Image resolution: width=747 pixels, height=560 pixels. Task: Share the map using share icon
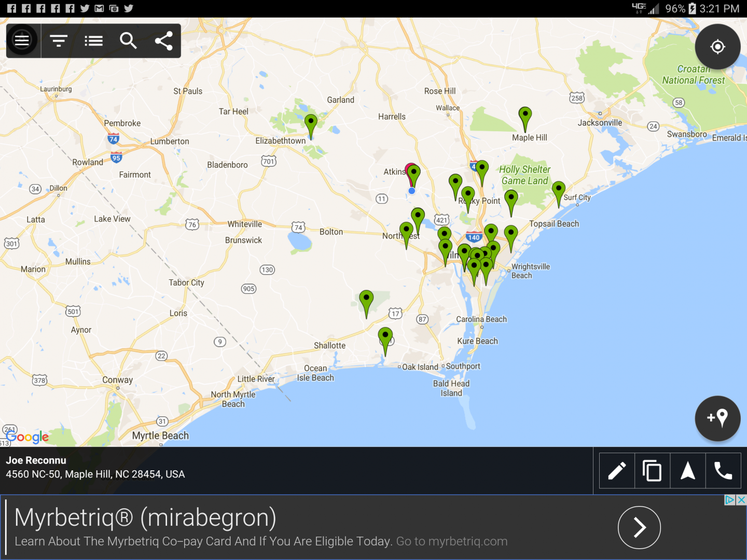tap(163, 40)
